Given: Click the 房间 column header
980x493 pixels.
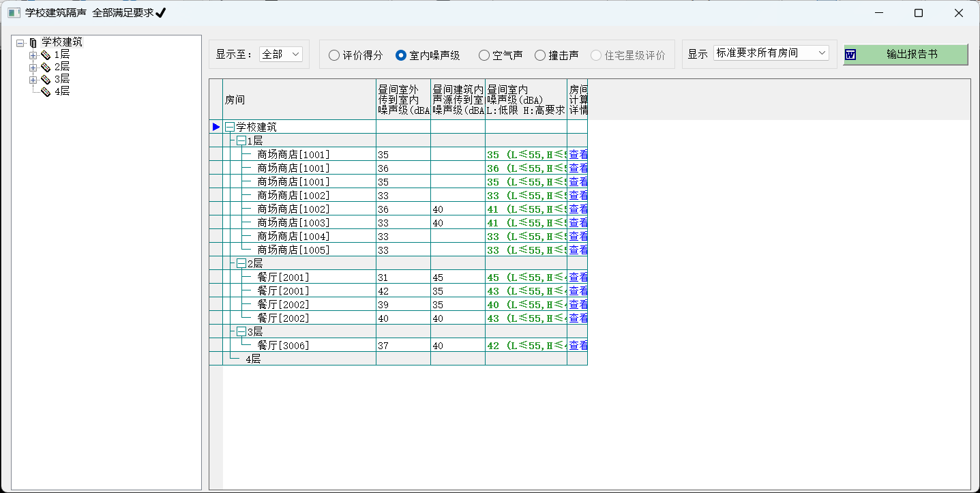Looking at the screenshot, I should coord(299,100).
